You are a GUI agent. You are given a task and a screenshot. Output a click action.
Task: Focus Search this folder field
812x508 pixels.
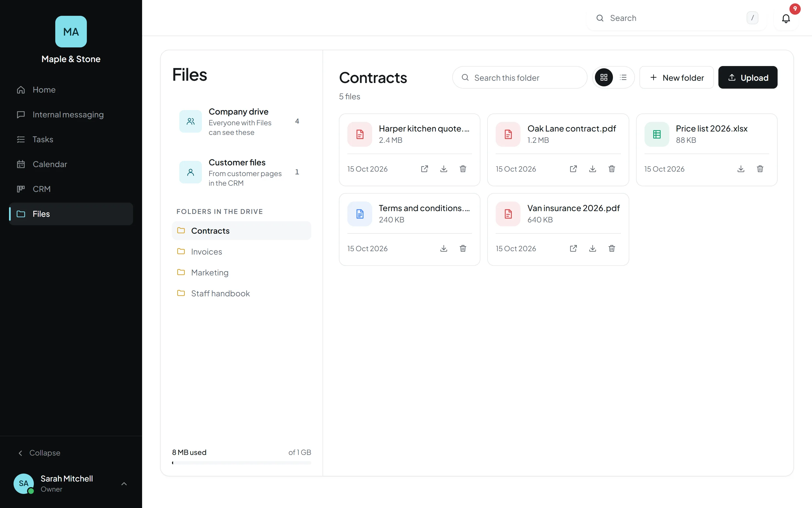pos(520,77)
